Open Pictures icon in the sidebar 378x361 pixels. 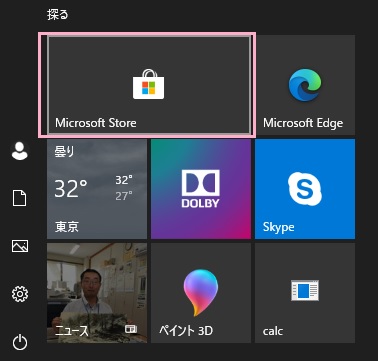point(20,246)
